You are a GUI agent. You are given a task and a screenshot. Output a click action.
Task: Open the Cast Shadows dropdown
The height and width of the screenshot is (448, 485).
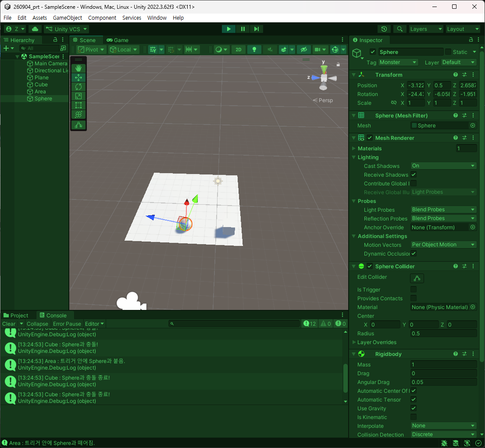[443, 166]
